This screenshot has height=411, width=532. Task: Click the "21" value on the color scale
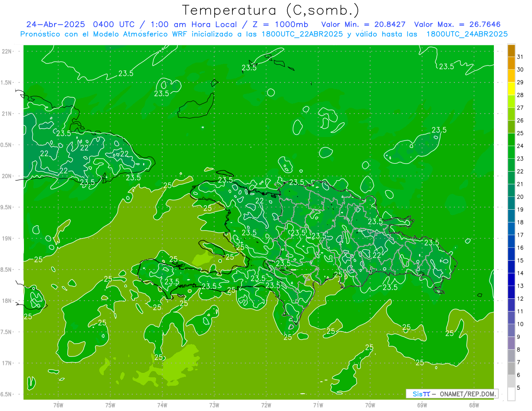point(520,184)
